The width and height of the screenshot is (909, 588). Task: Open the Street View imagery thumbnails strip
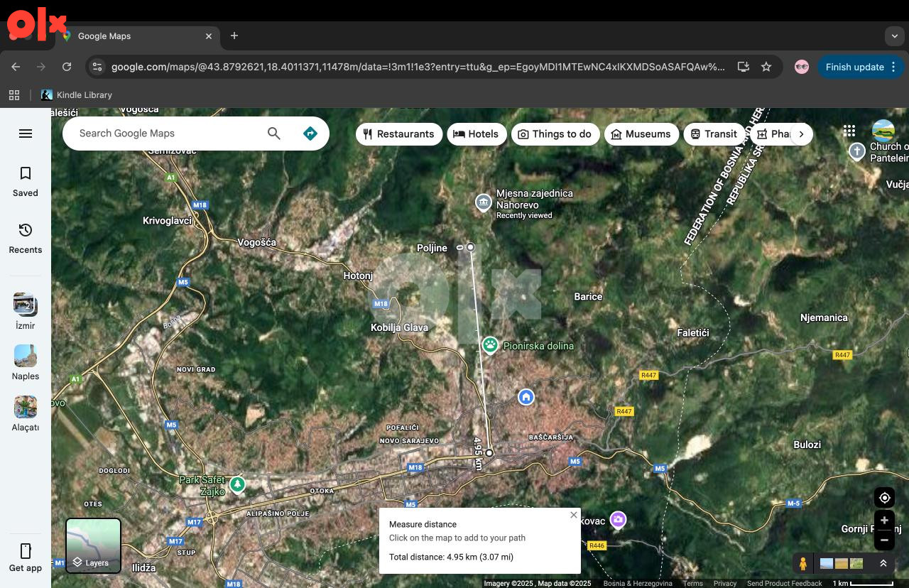pyautogui.click(x=842, y=563)
